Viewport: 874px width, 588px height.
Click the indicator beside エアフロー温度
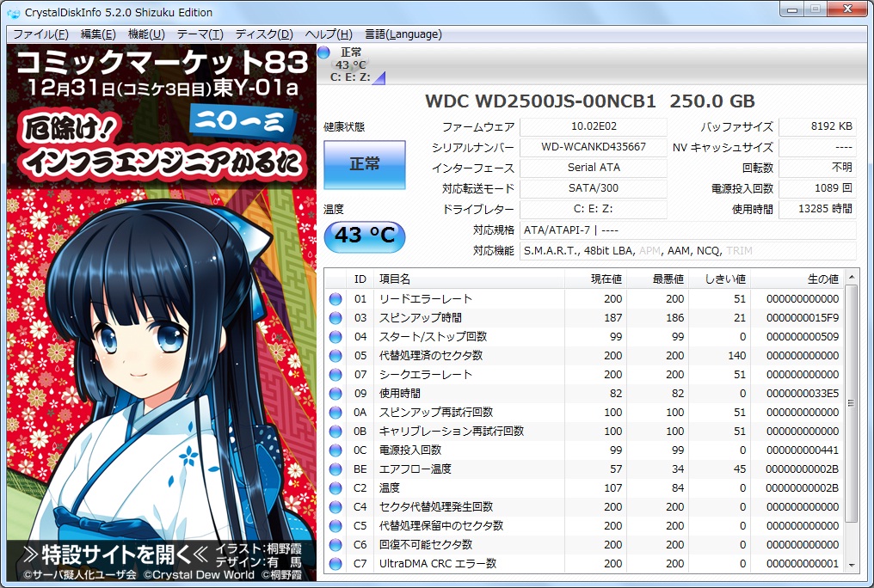point(335,469)
